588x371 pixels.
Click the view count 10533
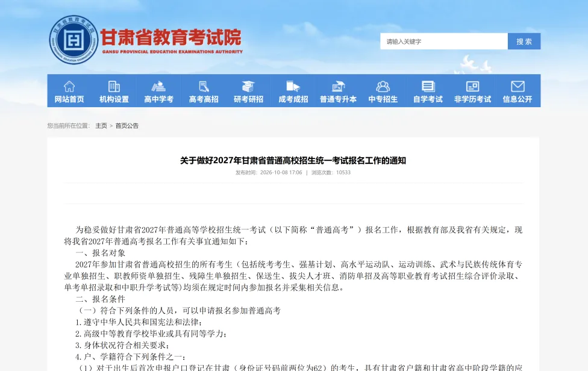click(x=343, y=172)
